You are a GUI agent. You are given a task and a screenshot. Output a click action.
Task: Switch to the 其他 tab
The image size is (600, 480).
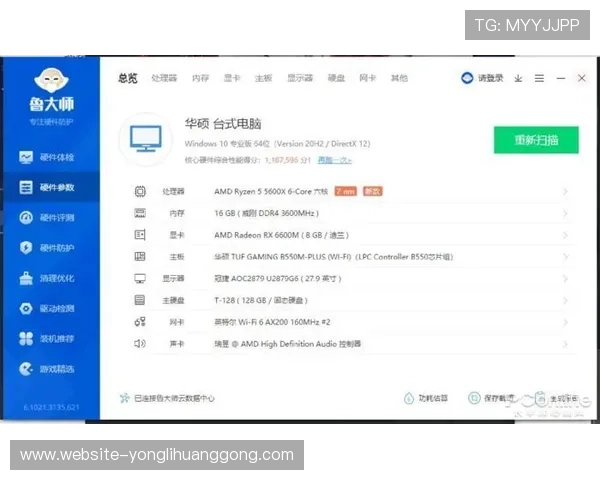pos(399,78)
